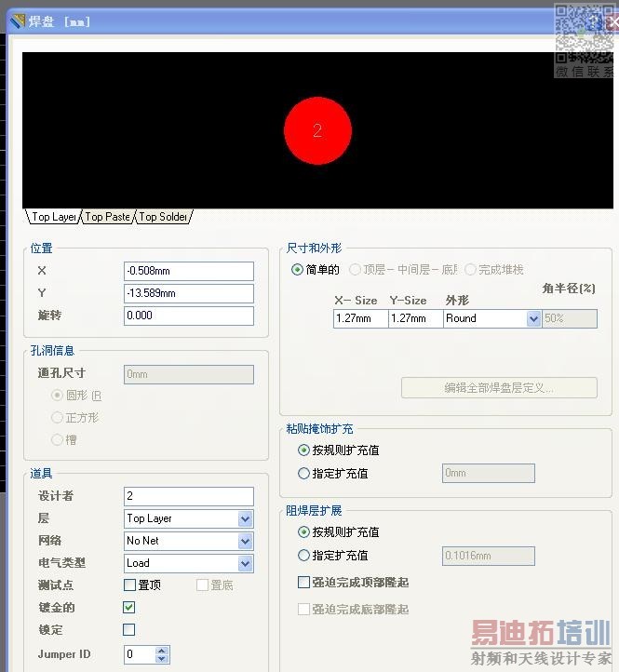Switch to the Top Solder tab
619x672 pixels.
pyautogui.click(x=163, y=217)
